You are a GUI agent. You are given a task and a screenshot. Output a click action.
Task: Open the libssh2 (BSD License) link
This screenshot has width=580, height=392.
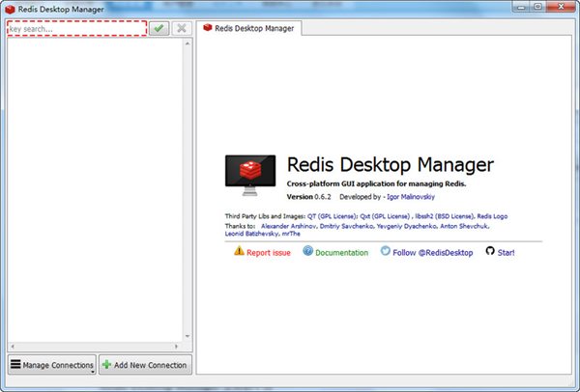click(445, 216)
